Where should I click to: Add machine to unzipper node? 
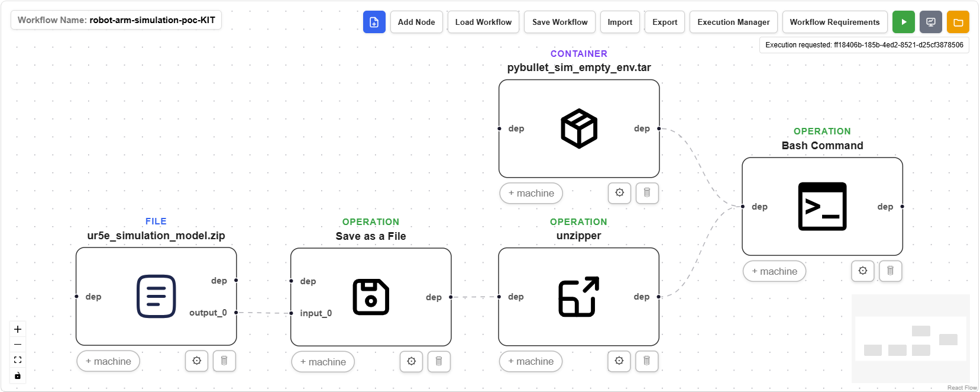click(x=531, y=361)
